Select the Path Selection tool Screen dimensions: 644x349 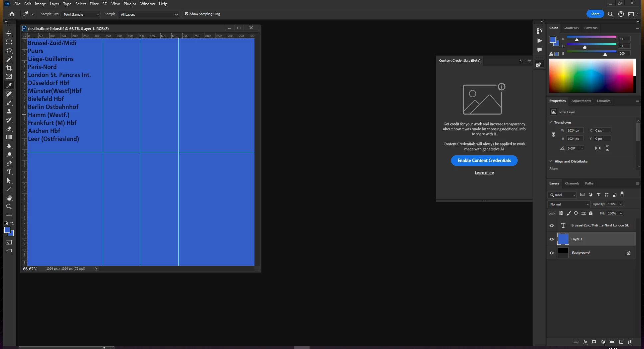click(9, 180)
